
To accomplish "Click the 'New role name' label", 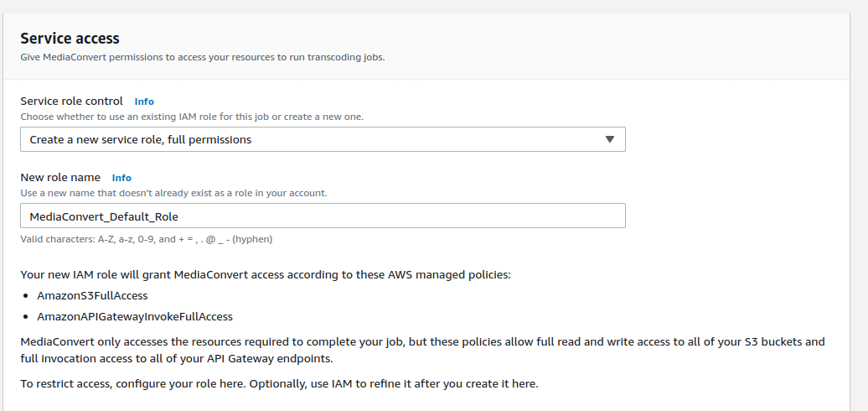I will [60, 178].
